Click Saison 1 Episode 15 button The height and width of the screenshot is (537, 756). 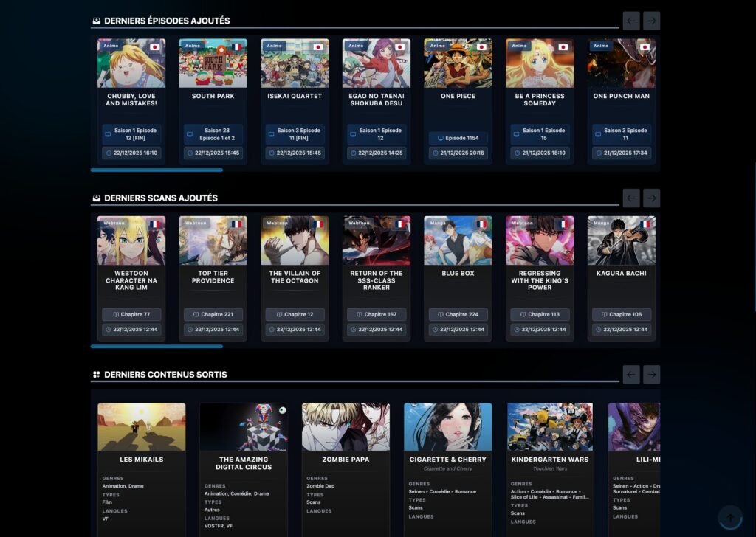click(540, 134)
